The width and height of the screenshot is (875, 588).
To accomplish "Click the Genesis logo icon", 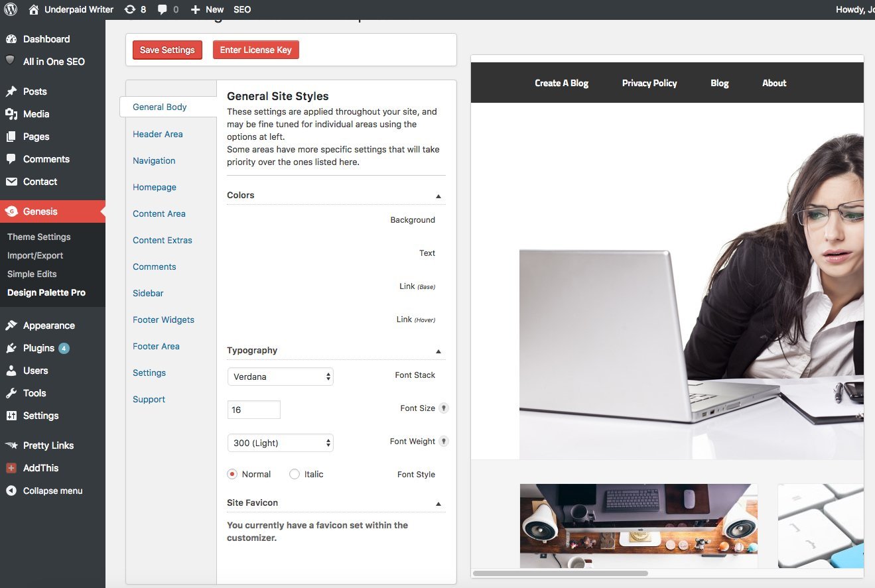I will tap(11, 211).
